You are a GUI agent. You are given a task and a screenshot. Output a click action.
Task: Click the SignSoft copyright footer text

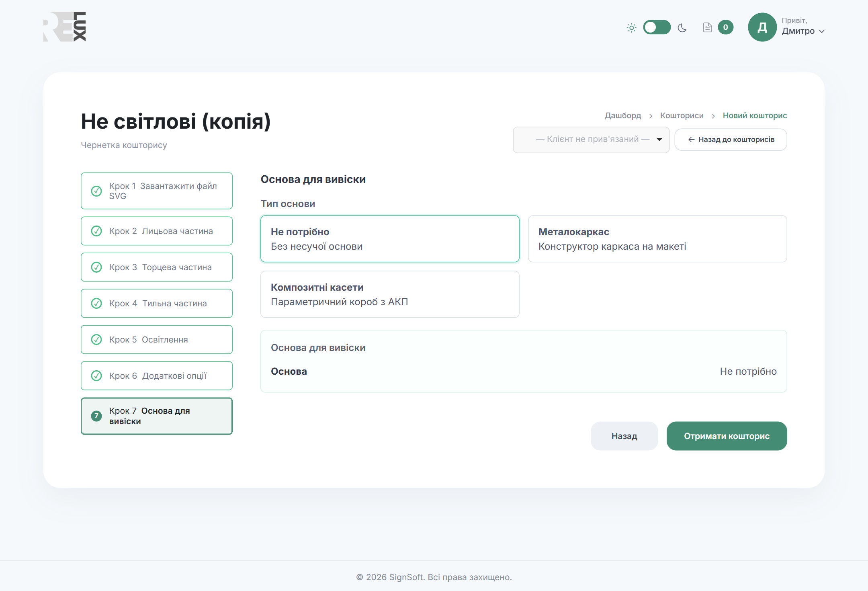[434, 577]
